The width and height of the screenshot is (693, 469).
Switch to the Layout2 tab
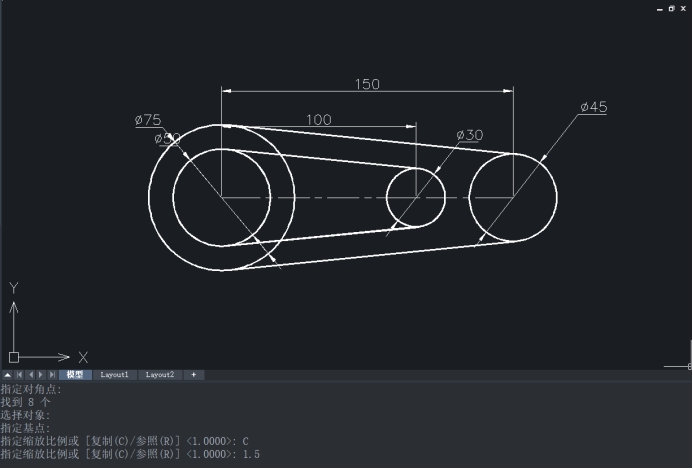[x=160, y=375]
